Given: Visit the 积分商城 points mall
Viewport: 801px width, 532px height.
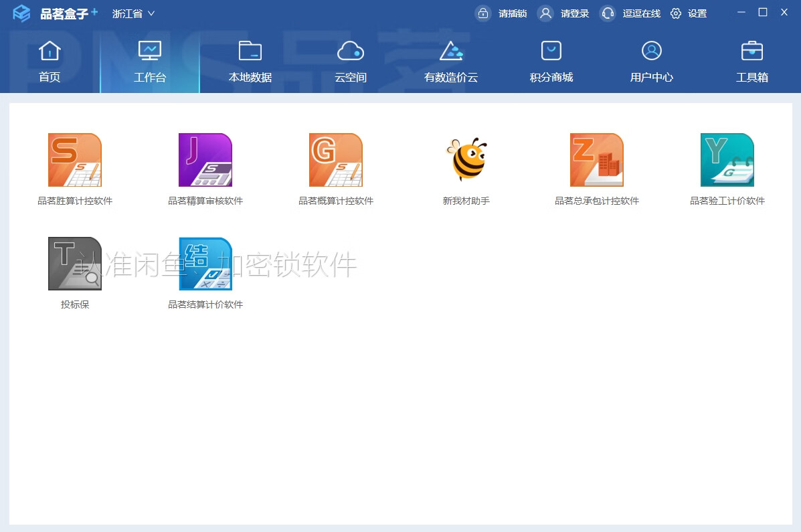Looking at the screenshot, I should pyautogui.click(x=551, y=60).
